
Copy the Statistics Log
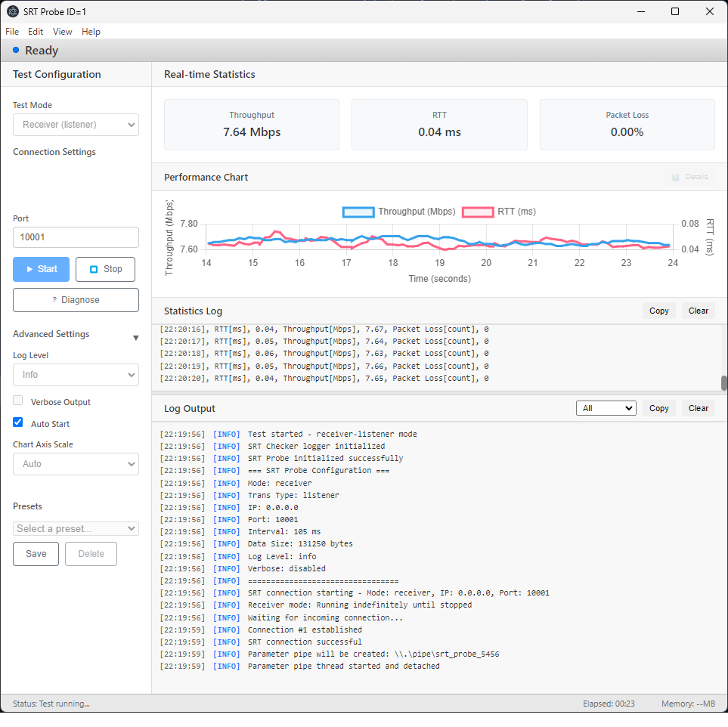(x=658, y=311)
